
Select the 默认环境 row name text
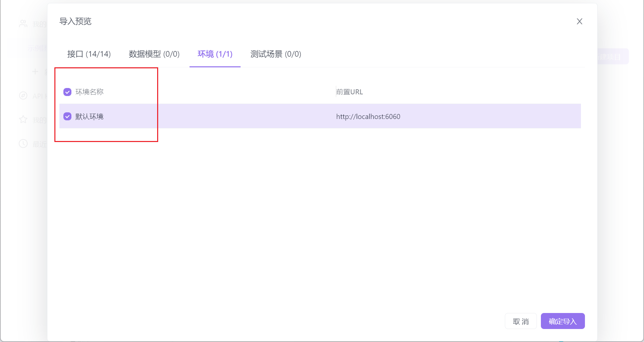89,117
